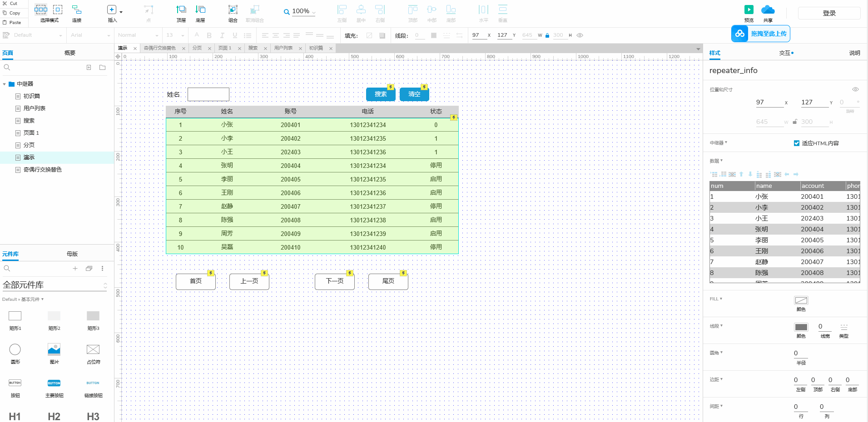Image resolution: width=868 pixels, height=422 pixels.
Task: Click the Image (图片) widget icon
Action: pos(54,349)
